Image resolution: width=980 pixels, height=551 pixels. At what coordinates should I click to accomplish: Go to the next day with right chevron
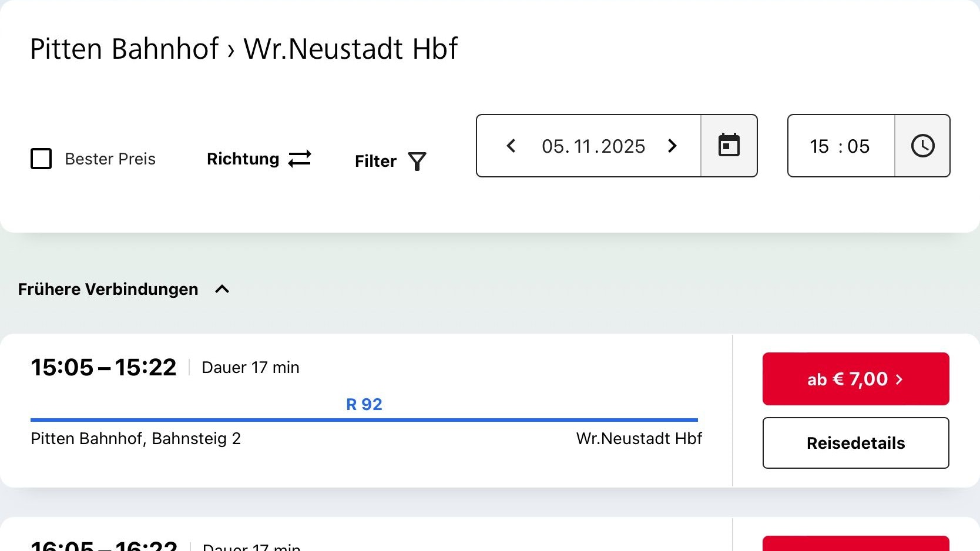pyautogui.click(x=672, y=146)
